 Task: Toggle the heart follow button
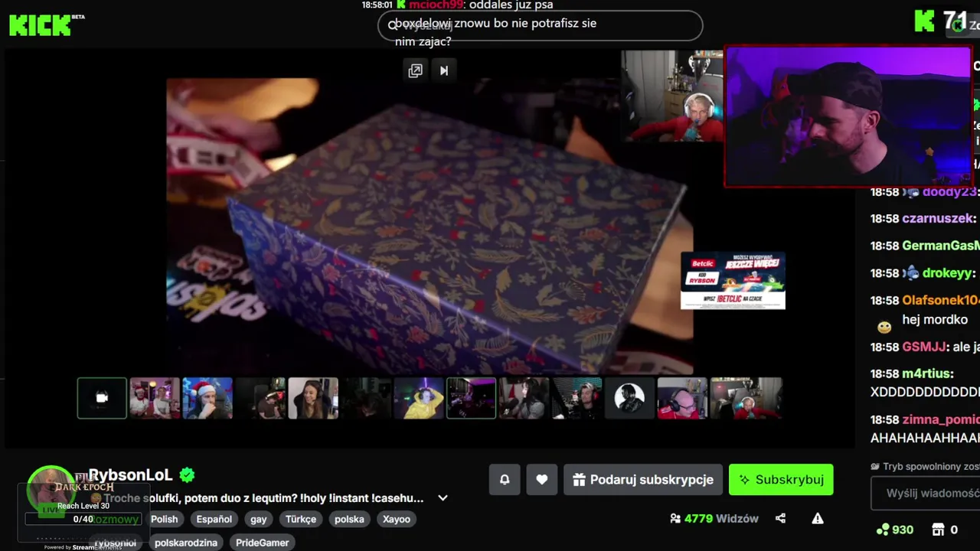[542, 480]
